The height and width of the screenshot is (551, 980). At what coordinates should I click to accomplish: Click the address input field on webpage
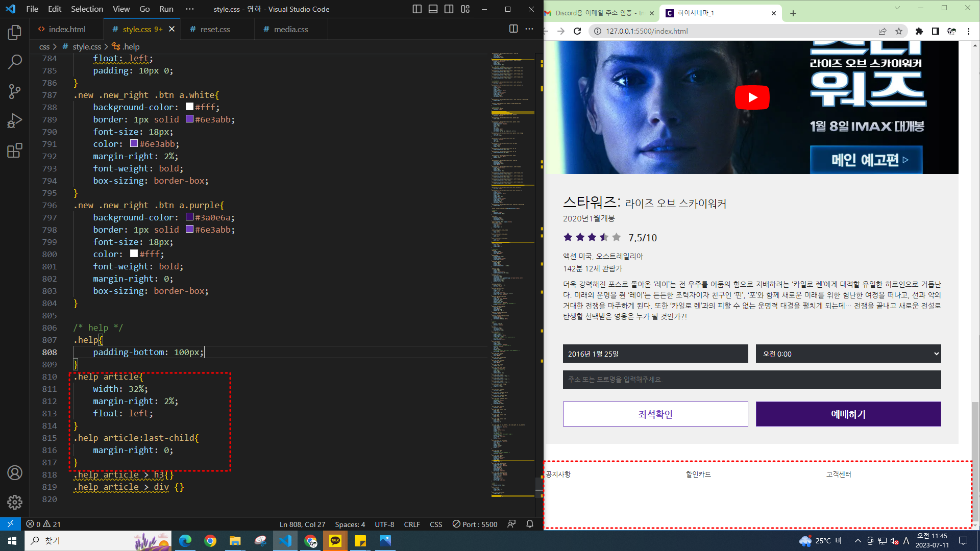pyautogui.click(x=751, y=380)
